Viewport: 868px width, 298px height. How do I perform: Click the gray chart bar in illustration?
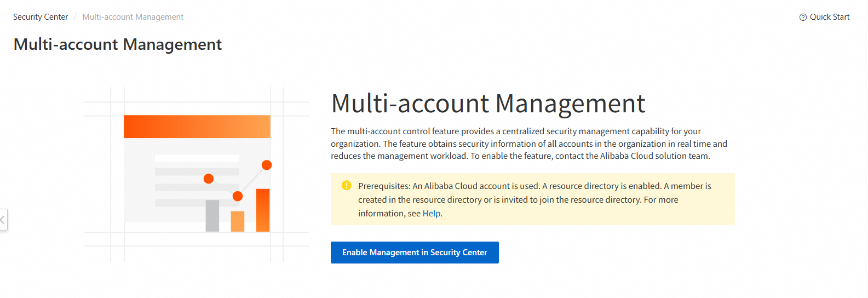(x=212, y=215)
